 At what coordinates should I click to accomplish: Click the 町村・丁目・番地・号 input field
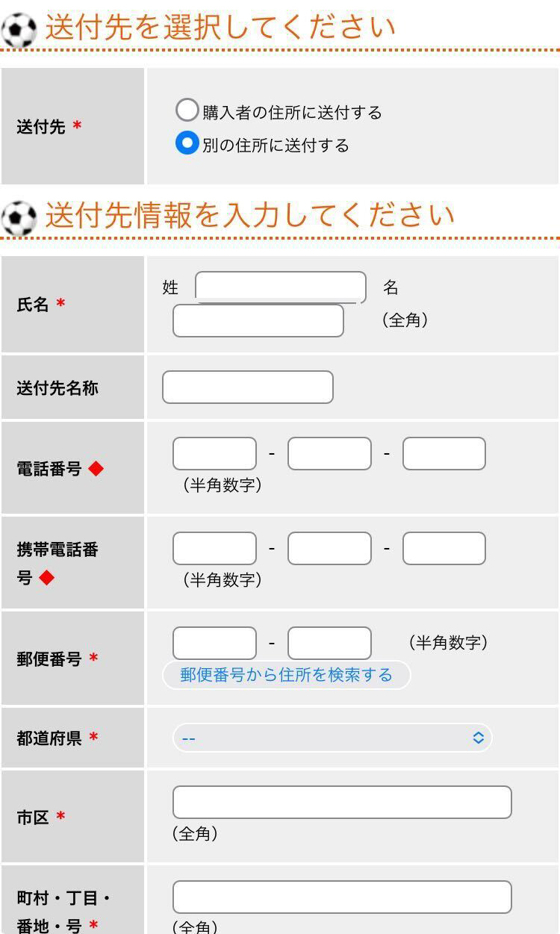point(342,897)
